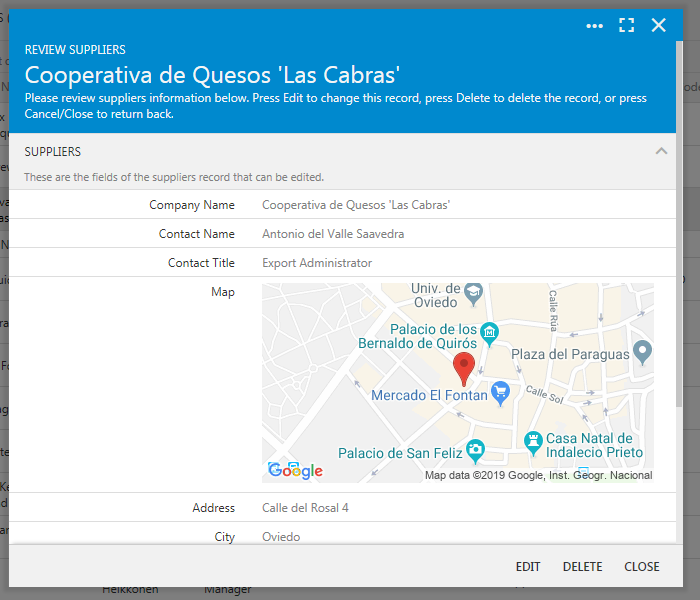
Task: Click Plaza del Paraguas pin icon
Action: pyautogui.click(x=642, y=352)
